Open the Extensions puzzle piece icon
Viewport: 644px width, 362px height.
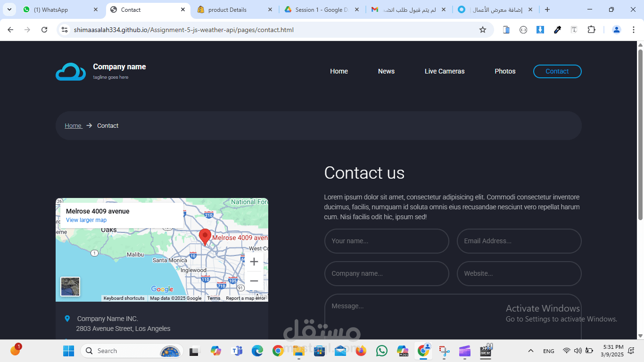(591, 30)
